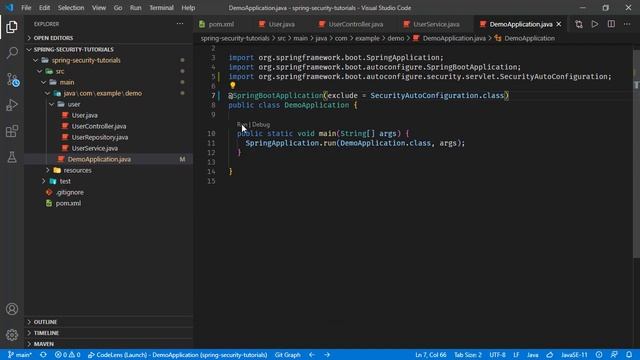Screen dimensions: 640x360
Task: Click the cloud icon beside Java in status bar
Action: tap(550, 355)
